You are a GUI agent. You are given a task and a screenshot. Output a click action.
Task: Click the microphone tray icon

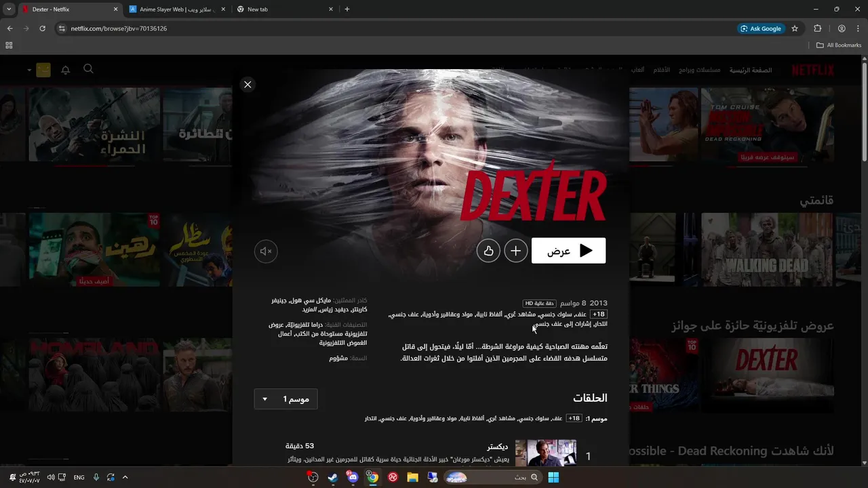click(x=96, y=477)
